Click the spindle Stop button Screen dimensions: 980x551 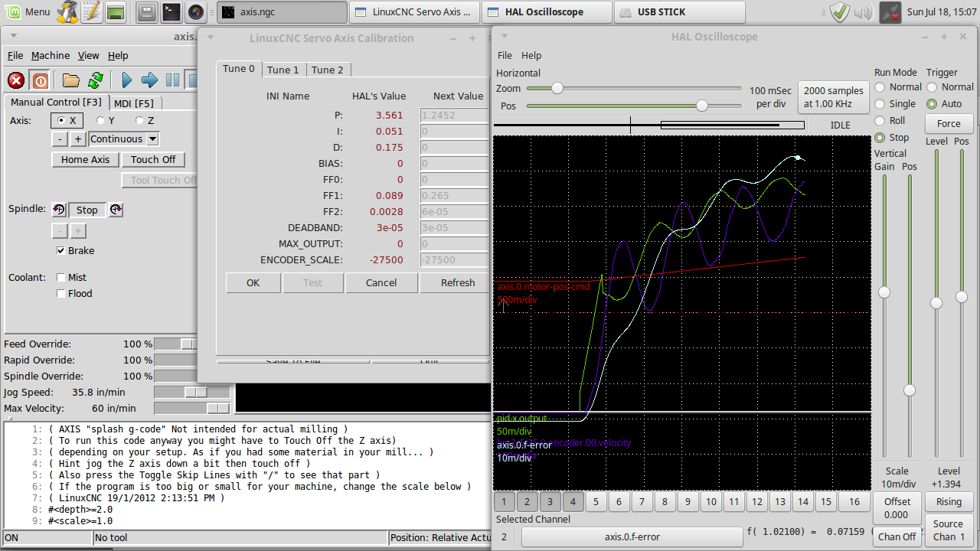[87, 210]
